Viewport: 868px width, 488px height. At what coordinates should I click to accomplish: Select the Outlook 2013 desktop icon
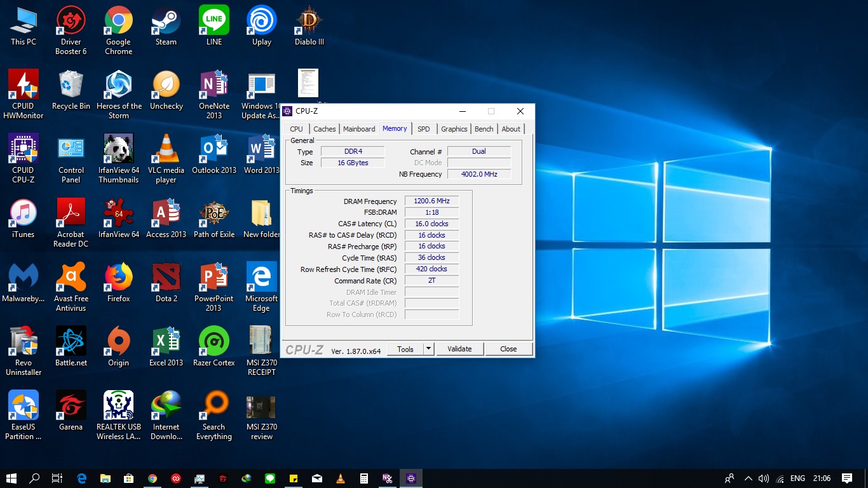coord(214,154)
